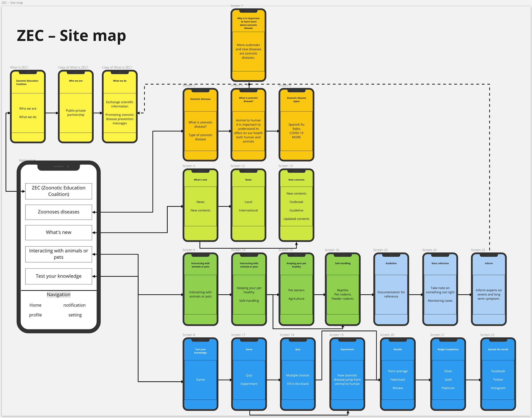Select Screen 25 Inform phone

(x=489, y=289)
